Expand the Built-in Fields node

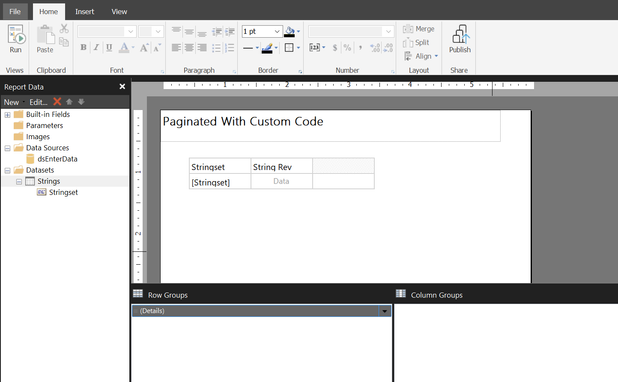click(7, 115)
